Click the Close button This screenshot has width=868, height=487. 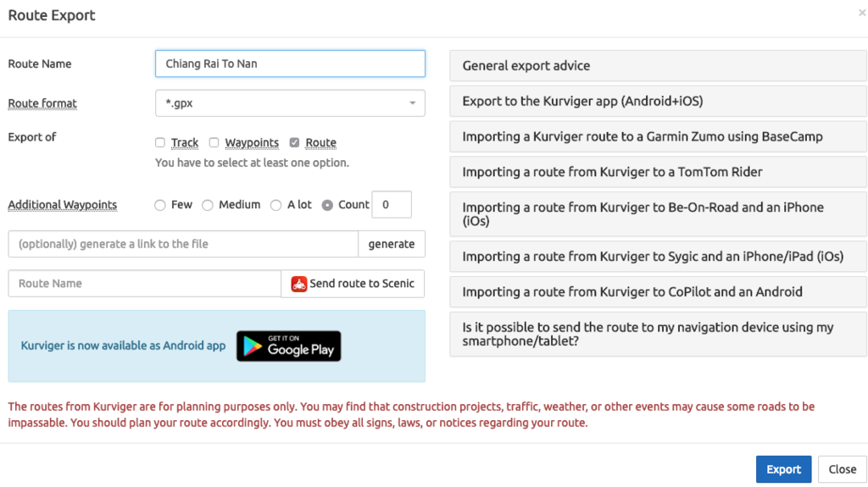click(842, 469)
